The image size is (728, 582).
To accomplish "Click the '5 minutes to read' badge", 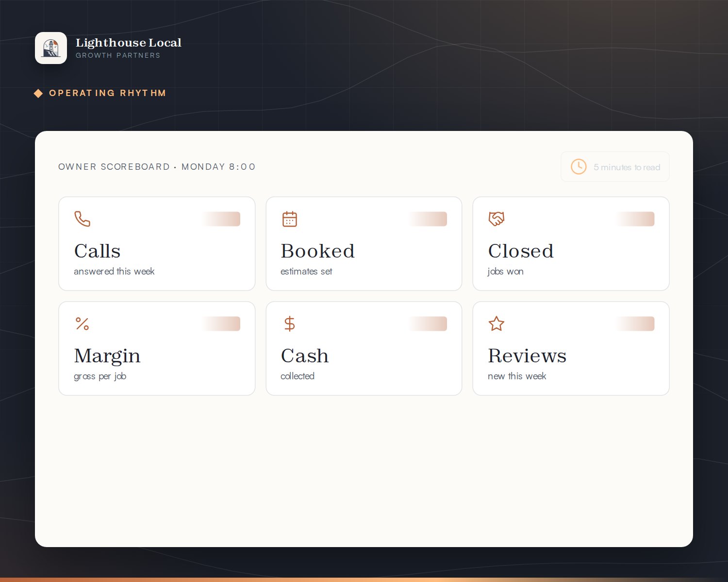I will point(615,167).
